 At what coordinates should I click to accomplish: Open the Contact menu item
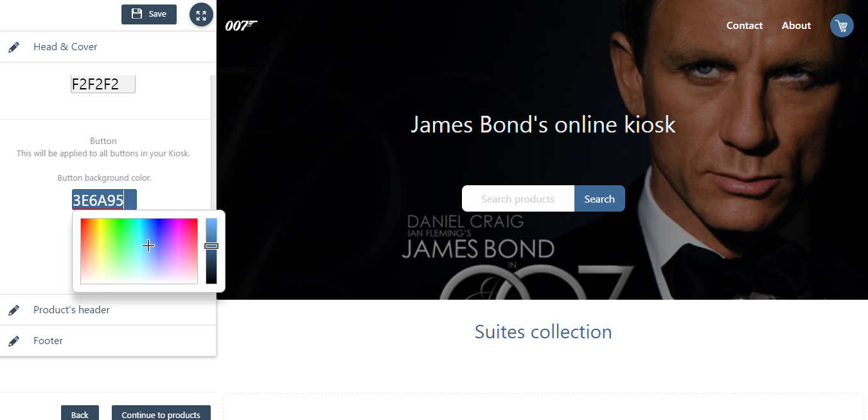click(x=745, y=26)
